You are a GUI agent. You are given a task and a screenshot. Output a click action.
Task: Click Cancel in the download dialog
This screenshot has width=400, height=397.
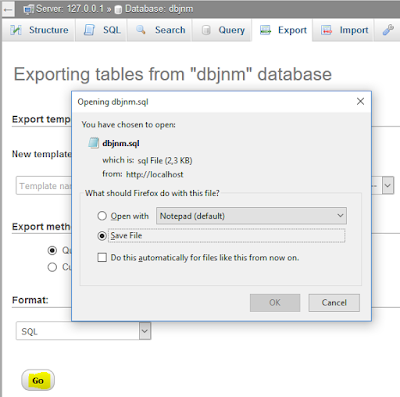tap(334, 303)
